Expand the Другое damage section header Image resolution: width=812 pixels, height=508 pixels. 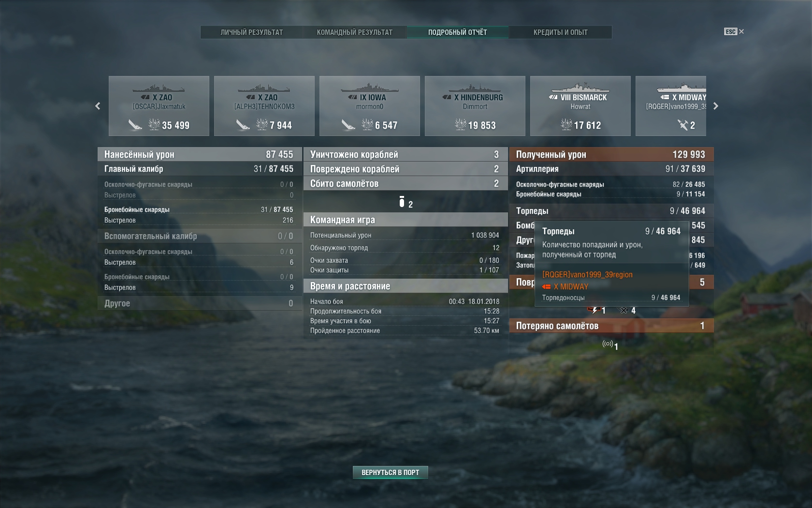(x=200, y=303)
